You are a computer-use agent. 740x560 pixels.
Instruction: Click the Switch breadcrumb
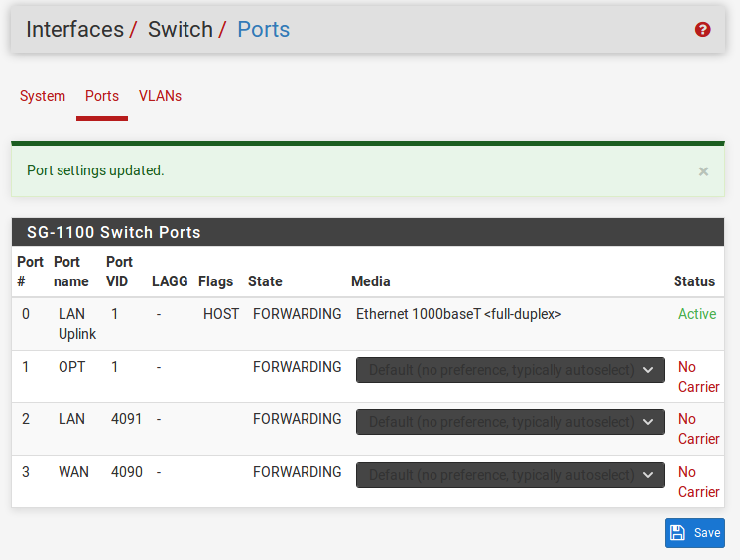pyautogui.click(x=180, y=30)
